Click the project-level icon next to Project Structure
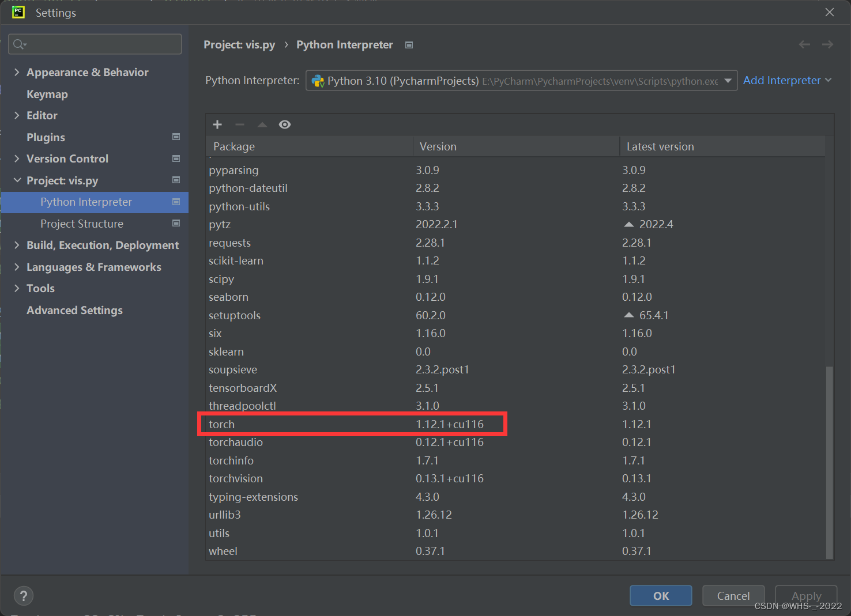Image resolution: width=851 pixels, height=616 pixels. pos(176,223)
